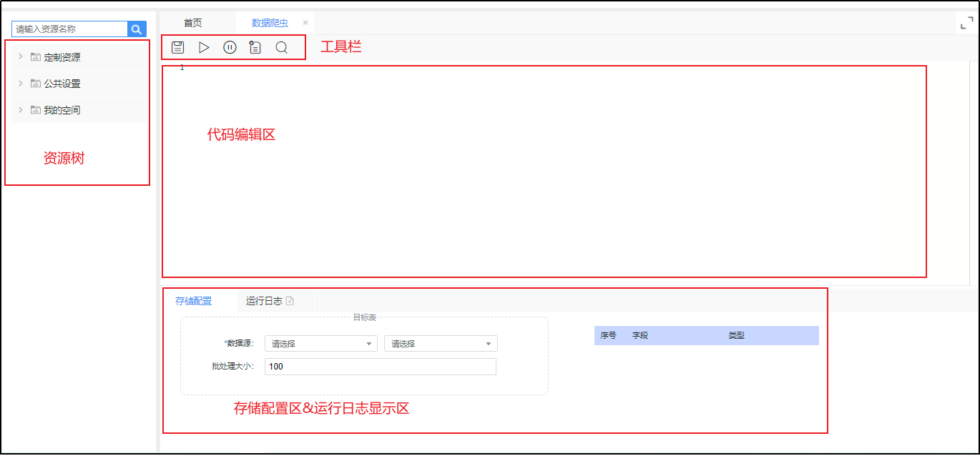
Task: Select the 数据爬虫 tab
Action: [x=270, y=23]
